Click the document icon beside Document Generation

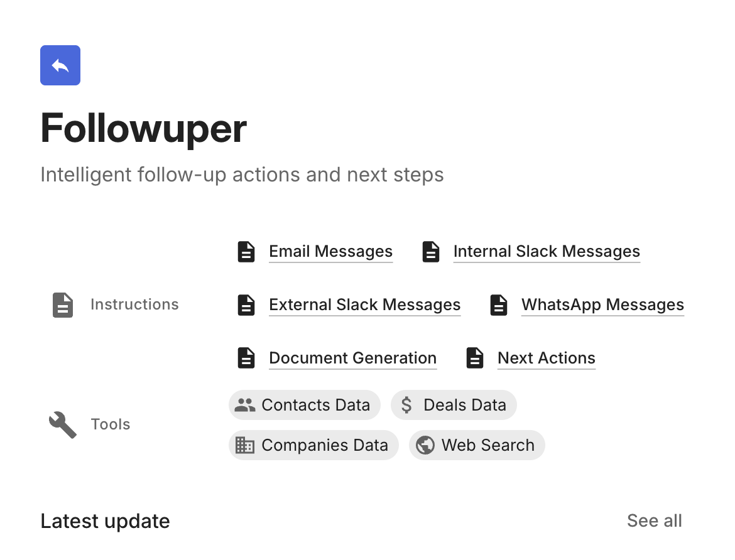(x=246, y=358)
